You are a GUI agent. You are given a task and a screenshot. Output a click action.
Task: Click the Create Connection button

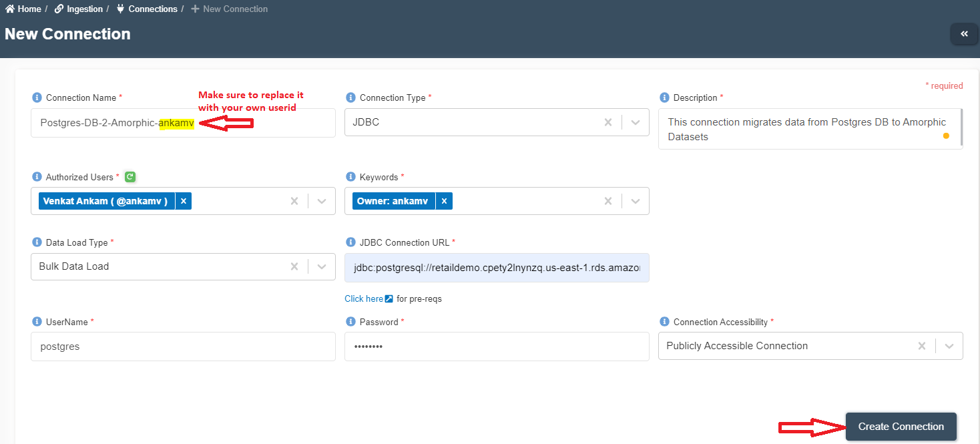click(x=901, y=427)
